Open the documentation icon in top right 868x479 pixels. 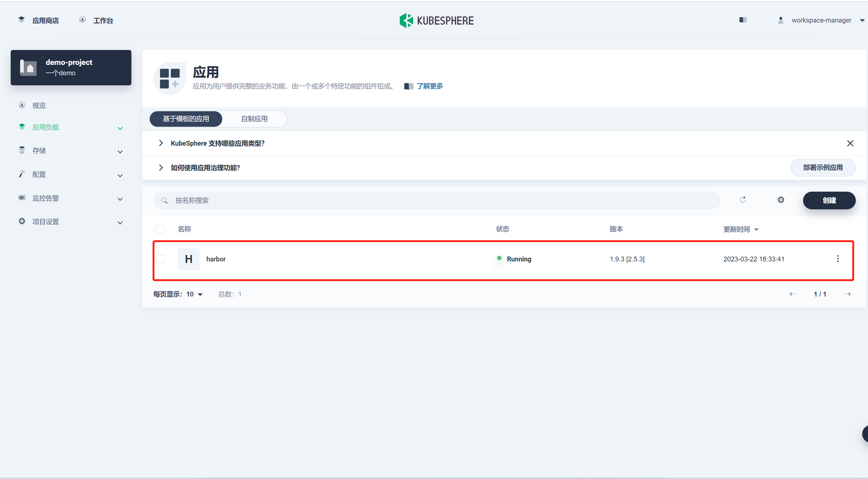(x=743, y=20)
